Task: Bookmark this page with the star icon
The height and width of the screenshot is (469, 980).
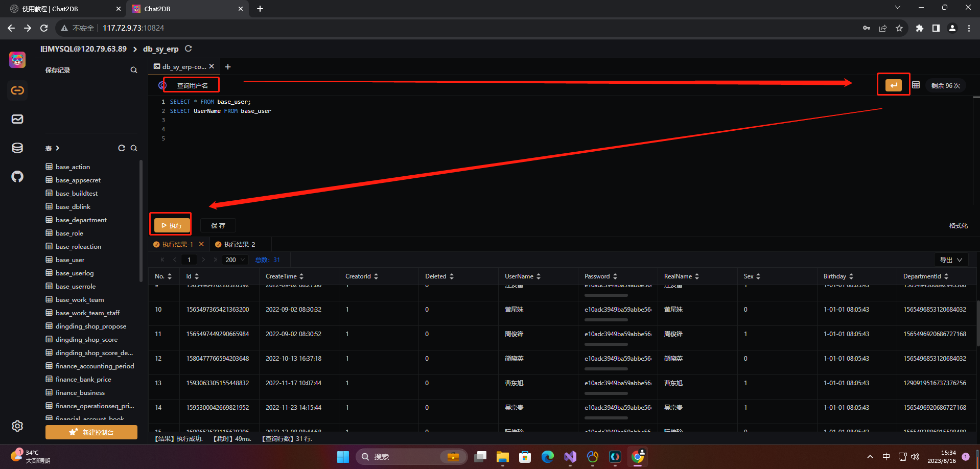Action: tap(899, 28)
